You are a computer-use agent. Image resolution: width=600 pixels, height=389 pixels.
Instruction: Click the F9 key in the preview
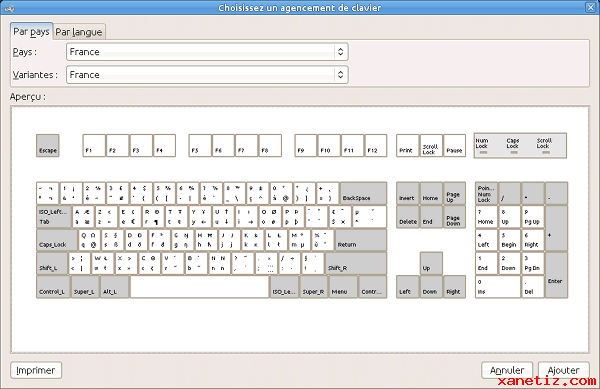click(306, 145)
